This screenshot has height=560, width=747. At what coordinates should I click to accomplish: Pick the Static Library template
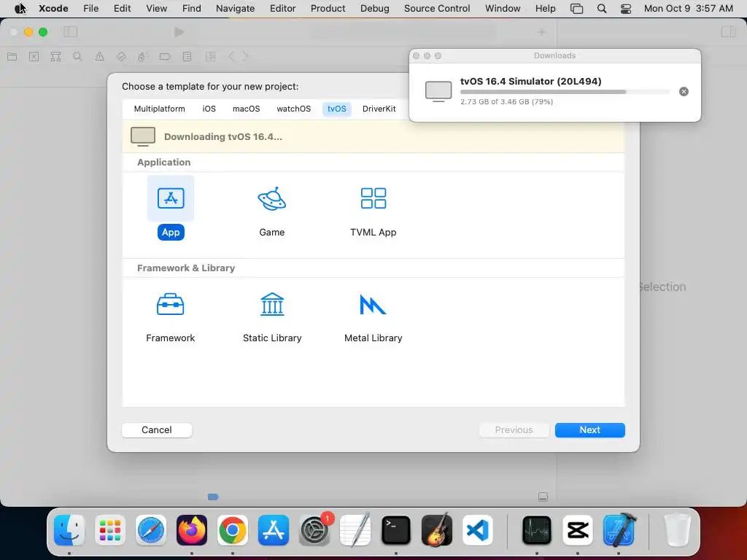tap(272, 318)
